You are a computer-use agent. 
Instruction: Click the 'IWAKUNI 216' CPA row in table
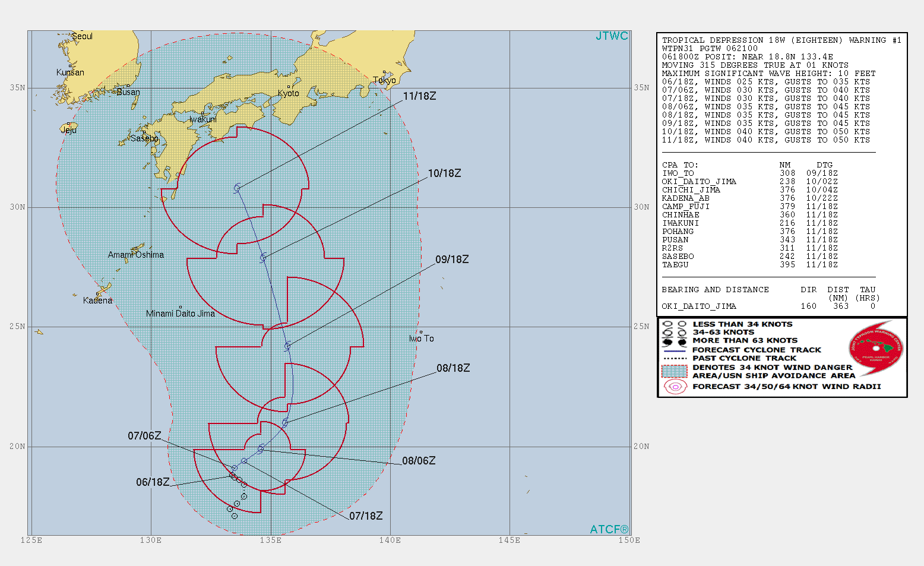click(750, 223)
